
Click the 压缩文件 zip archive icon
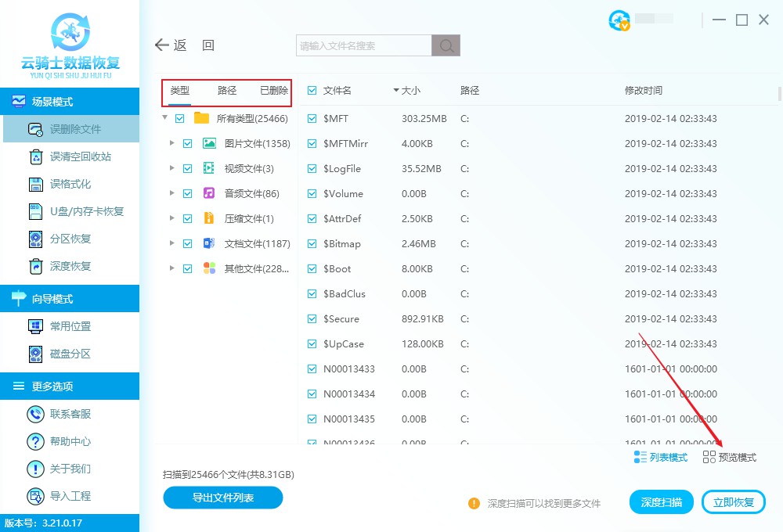pyautogui.click(x=209, y=218)
